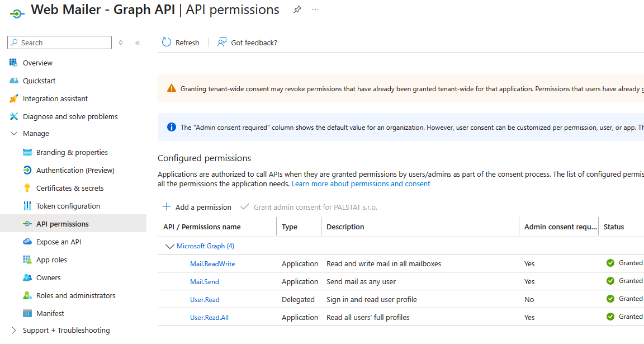Click the Type column header
This screenshot has height=344, width=644.
point(290,227)
